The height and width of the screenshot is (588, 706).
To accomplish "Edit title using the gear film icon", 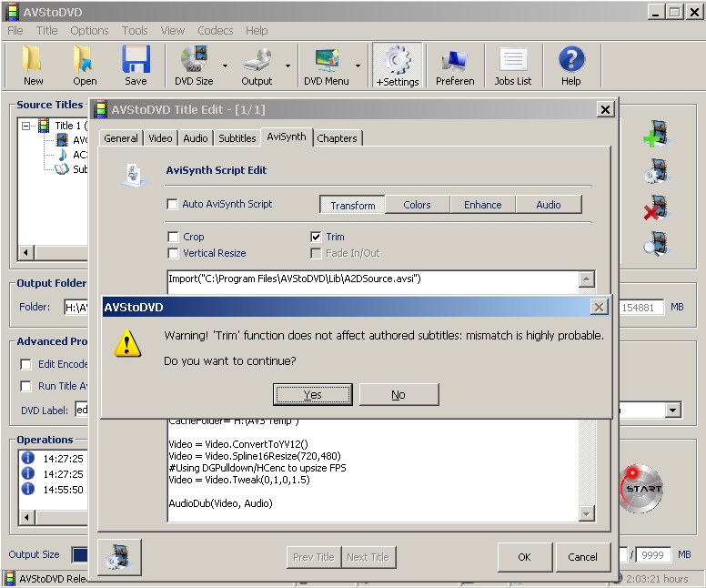I will [x=657, y=170].
